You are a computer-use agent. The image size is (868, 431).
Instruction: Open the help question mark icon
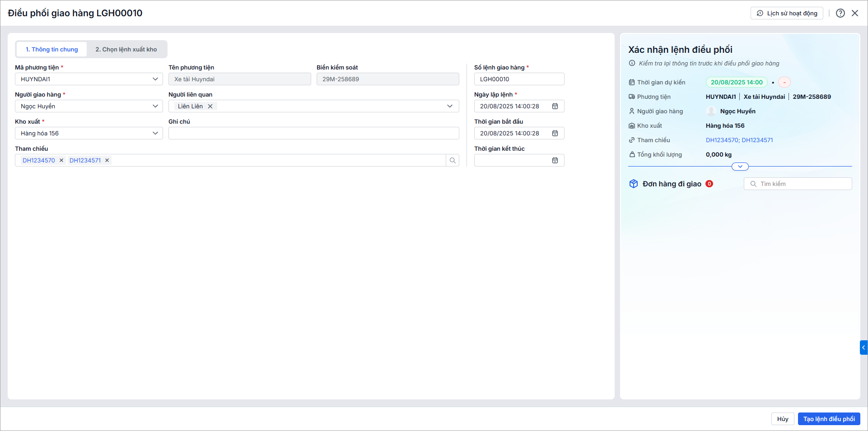840,13
